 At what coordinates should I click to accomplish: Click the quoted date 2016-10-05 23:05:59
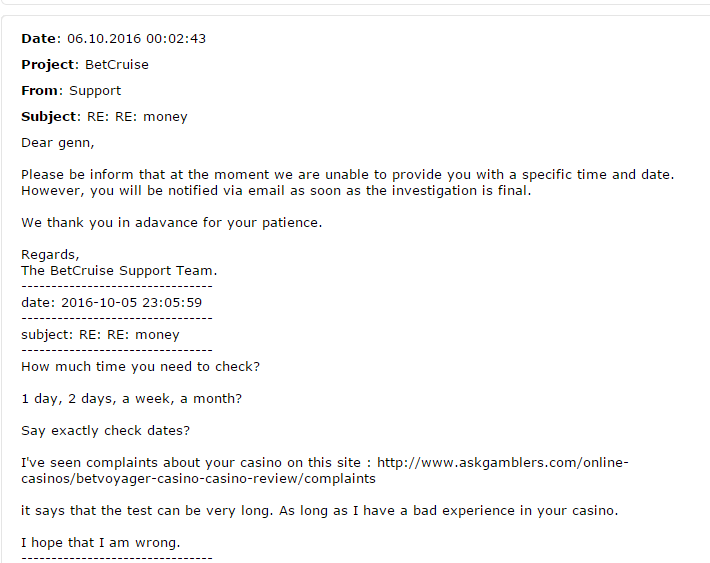pyautogui.click(x=132, y=303)
